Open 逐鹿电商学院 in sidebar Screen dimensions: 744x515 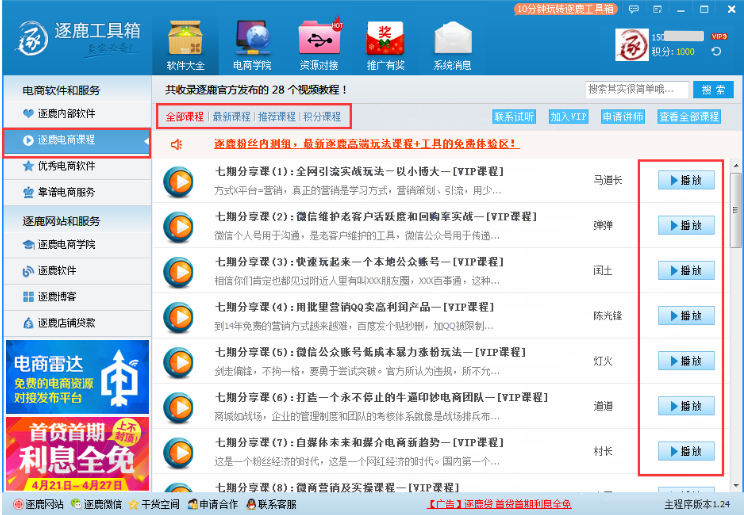(77, 244)
